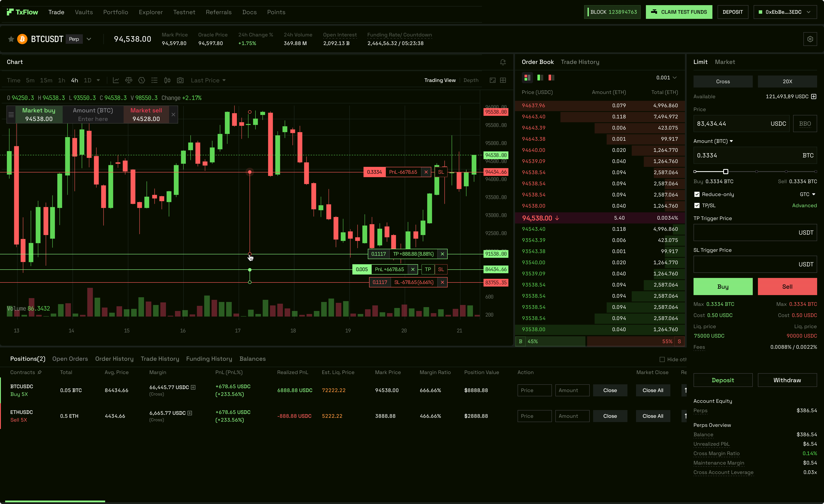The width and height of the screenshot is (824, 504).
Task: Open candlestick chart settings icon
Action: point(167,80)
